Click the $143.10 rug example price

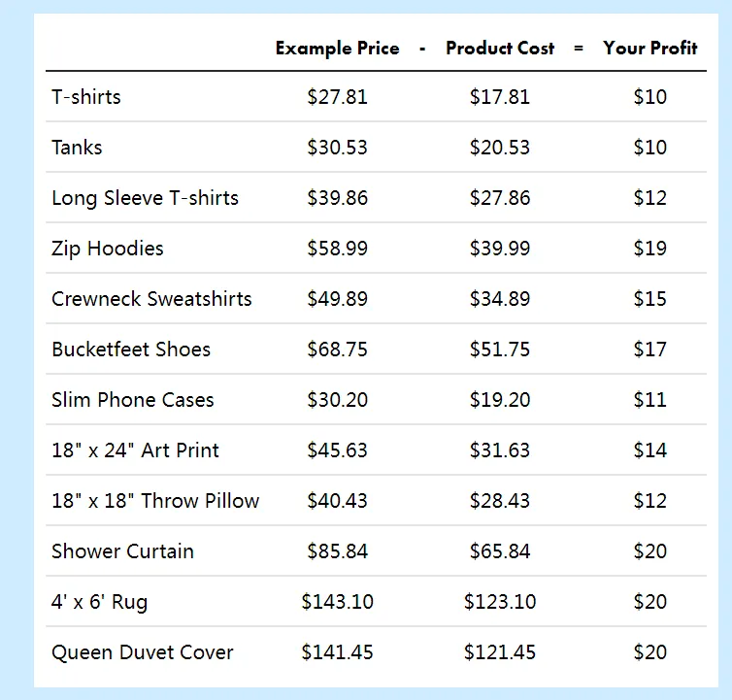338,602
